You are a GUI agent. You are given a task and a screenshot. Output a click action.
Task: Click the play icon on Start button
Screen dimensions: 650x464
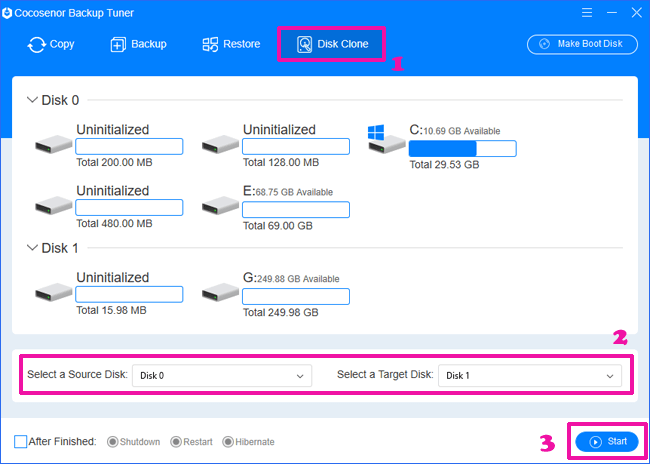point(595,442)
